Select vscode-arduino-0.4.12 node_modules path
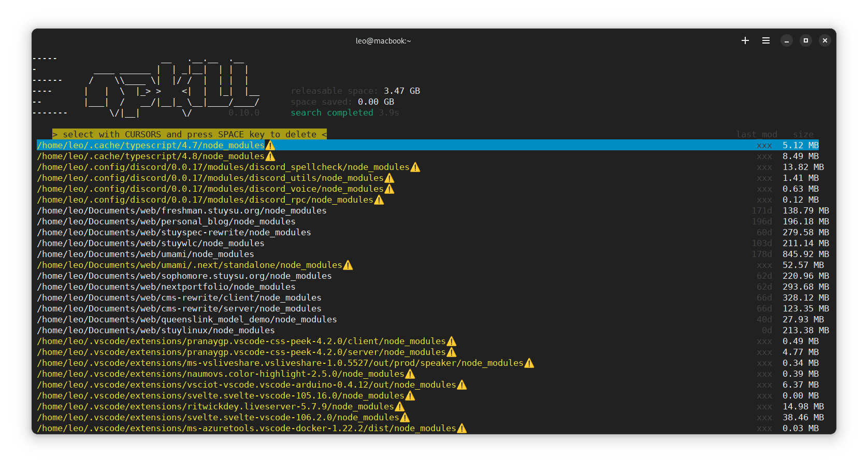The width and height of the screenshot is (868, 469). 247,385
